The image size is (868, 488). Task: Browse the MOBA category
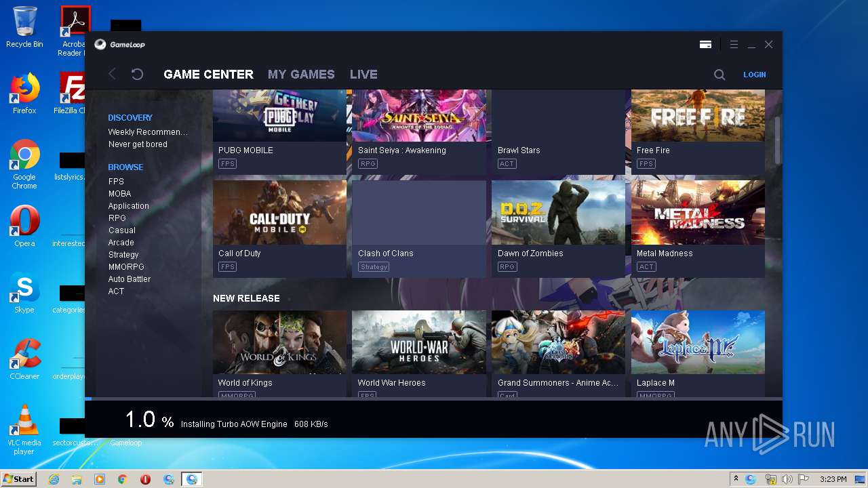point(119,194)
